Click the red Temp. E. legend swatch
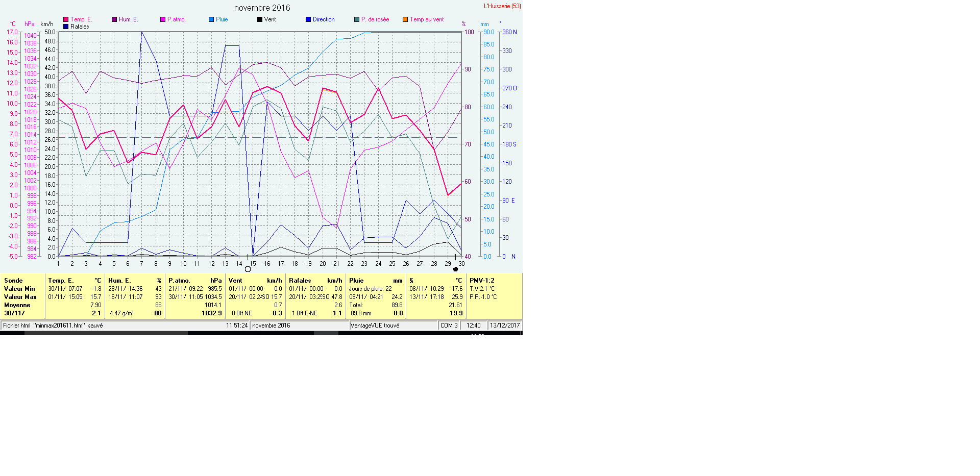This screenshot has height=476, width=980. [66, 19]
